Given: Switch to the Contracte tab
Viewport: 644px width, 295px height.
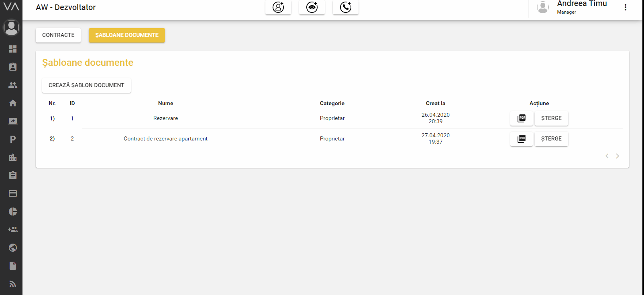Looking at the screenshot, I should (58, 35).
